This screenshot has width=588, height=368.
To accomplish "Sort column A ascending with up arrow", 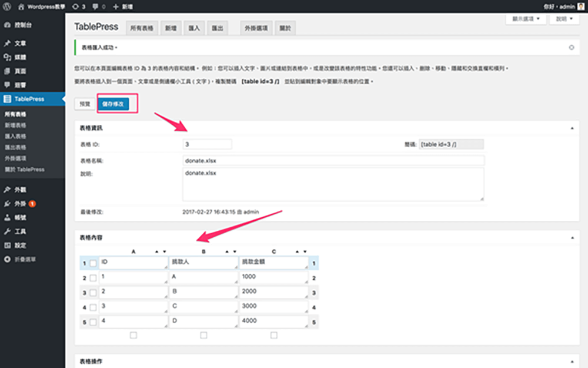I will click(x=157, y=251).
